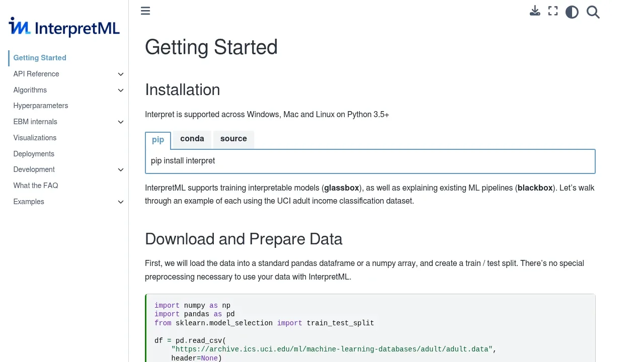Screen dimensions: 644x362
Task: Click the bold word blackbox
Action: tap(535, 188)
